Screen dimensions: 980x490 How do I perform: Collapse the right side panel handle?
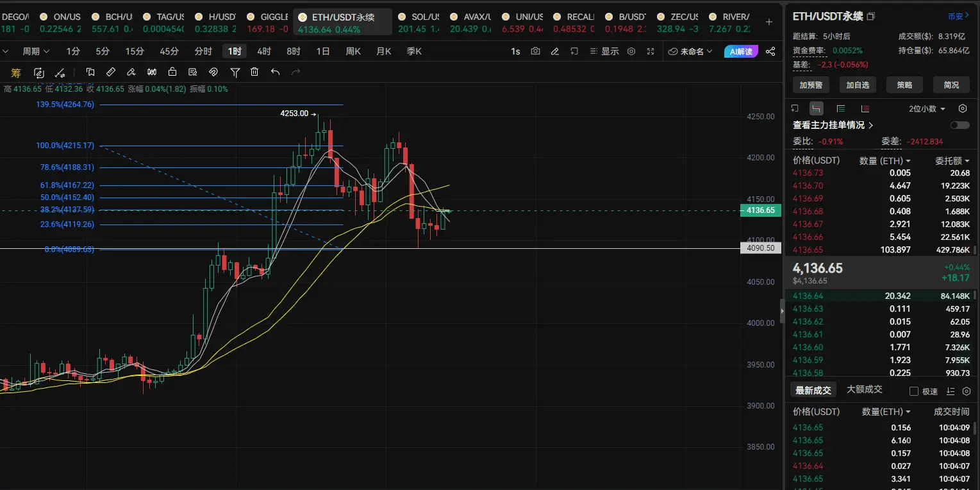[x=781, y=311]
